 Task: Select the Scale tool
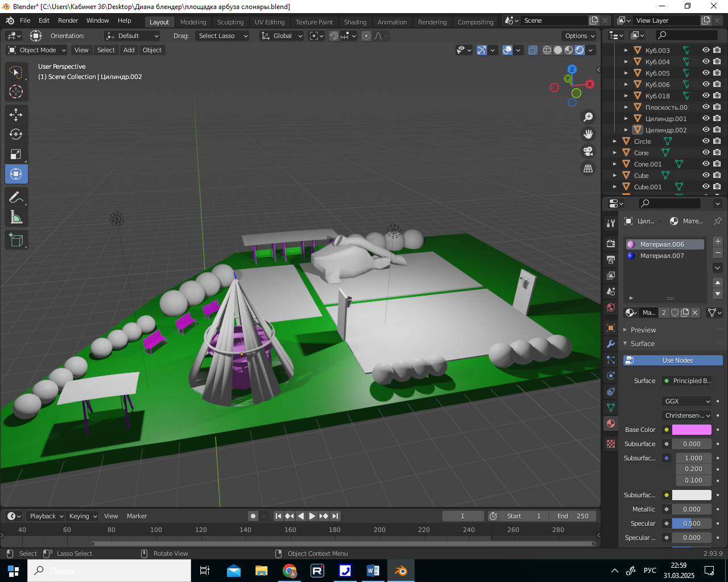[x=16, y=154]
